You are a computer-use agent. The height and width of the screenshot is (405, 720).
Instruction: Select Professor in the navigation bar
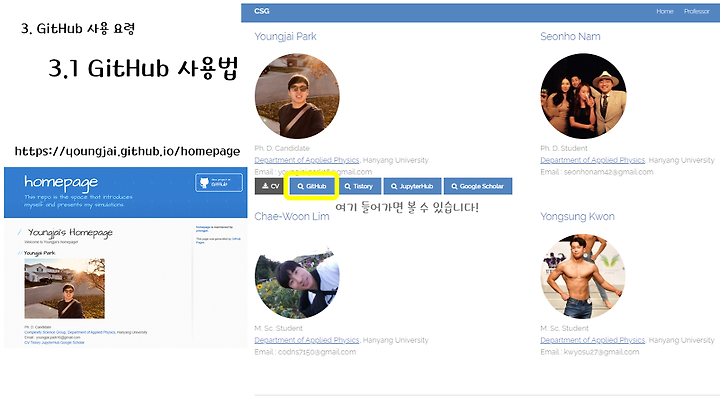click(697, 11)
